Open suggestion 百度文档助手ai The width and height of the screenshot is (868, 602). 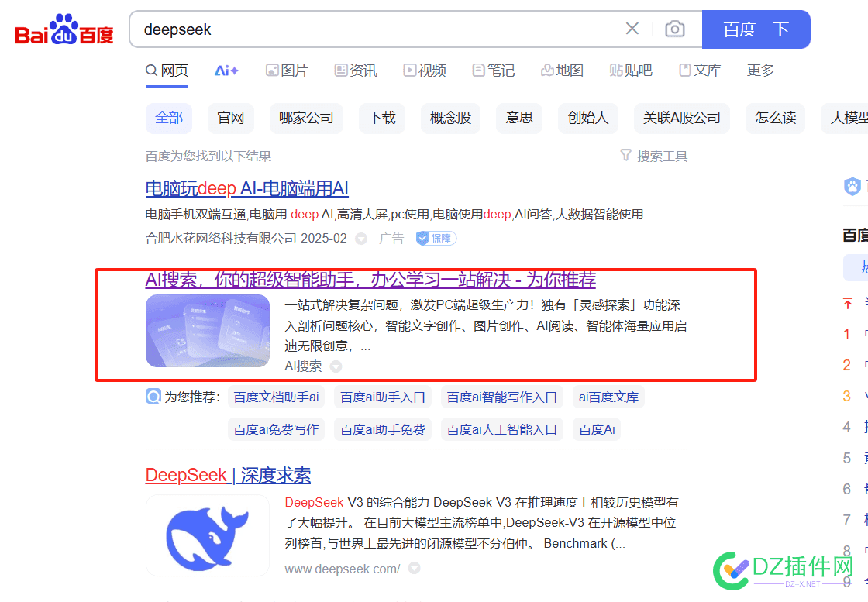point(276,397)
